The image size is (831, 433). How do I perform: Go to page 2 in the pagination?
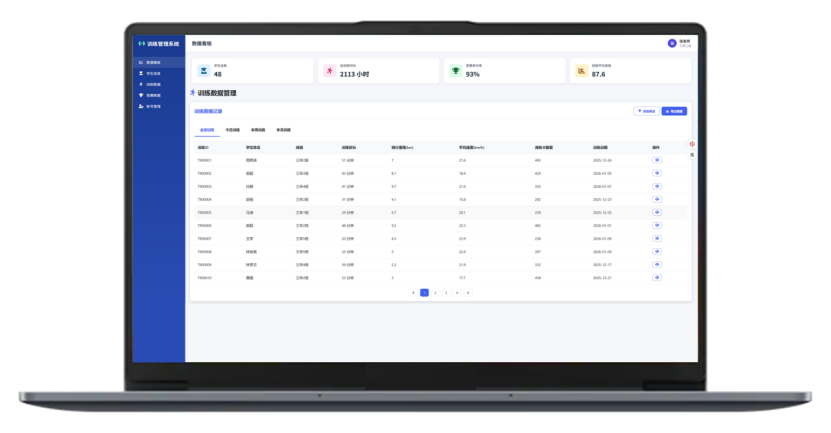tap(435, 293)
